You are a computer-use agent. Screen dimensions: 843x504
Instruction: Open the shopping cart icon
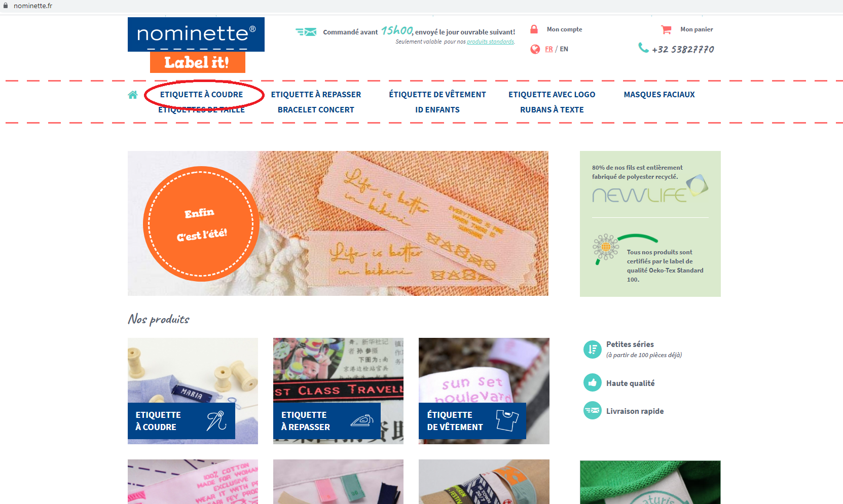pos(666,30)
